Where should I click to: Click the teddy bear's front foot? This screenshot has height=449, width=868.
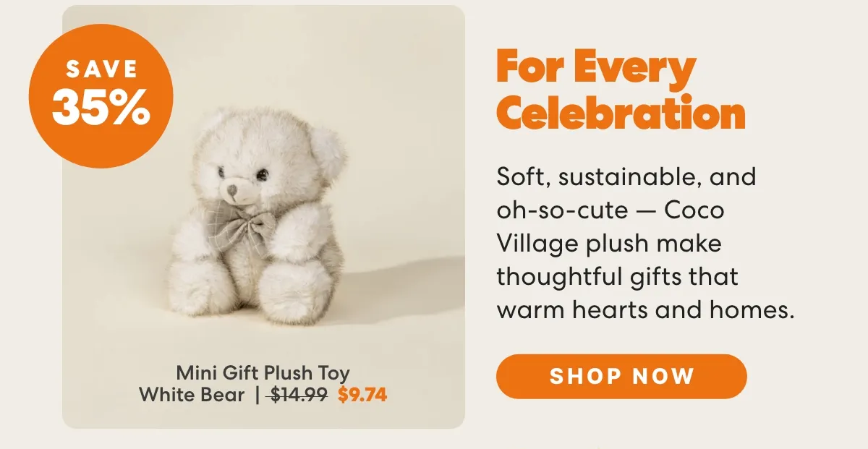[292, 292]
